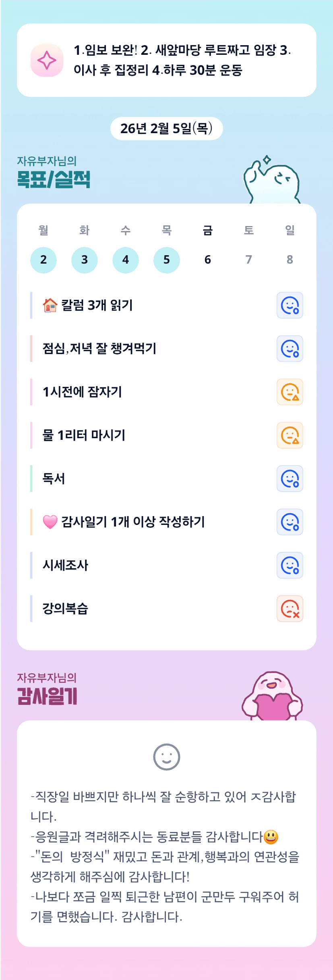Image resolution: width=333 pixels, height=980 pixels.
Task: Click blue face icon for 시세조사
Action: tap(290, 565)
